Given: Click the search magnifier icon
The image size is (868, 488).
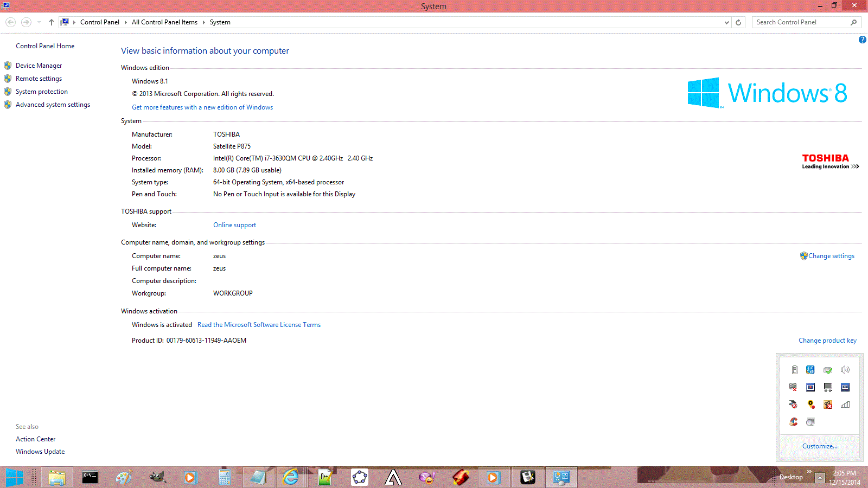Looking at the screenshot, I should 853,22.
